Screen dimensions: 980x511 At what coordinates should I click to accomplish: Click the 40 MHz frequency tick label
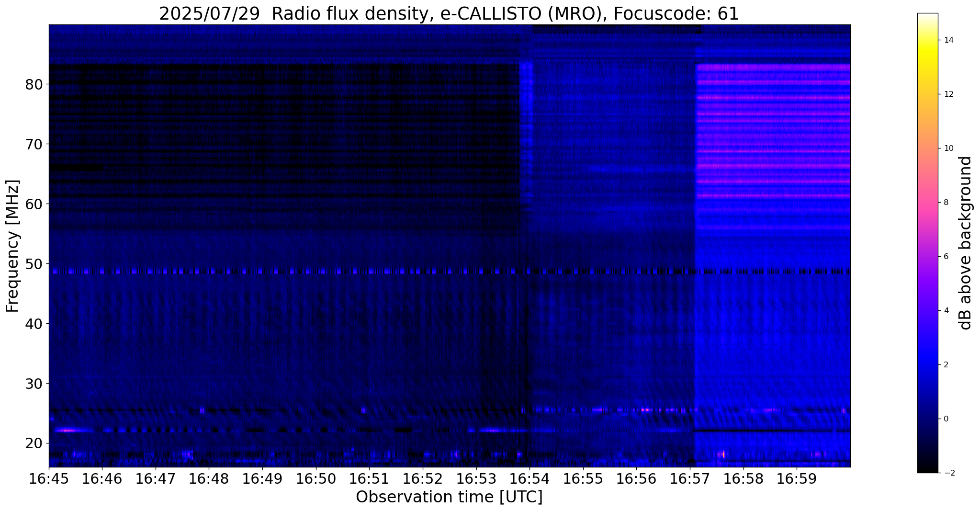(x=34, y=324)
